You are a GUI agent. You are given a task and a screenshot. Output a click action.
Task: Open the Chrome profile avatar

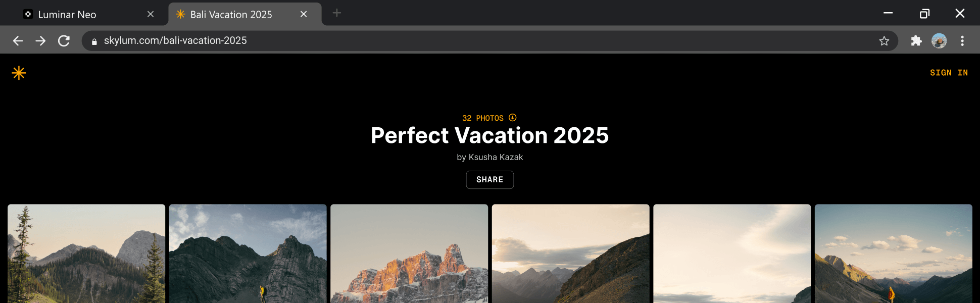click(939, 41)
